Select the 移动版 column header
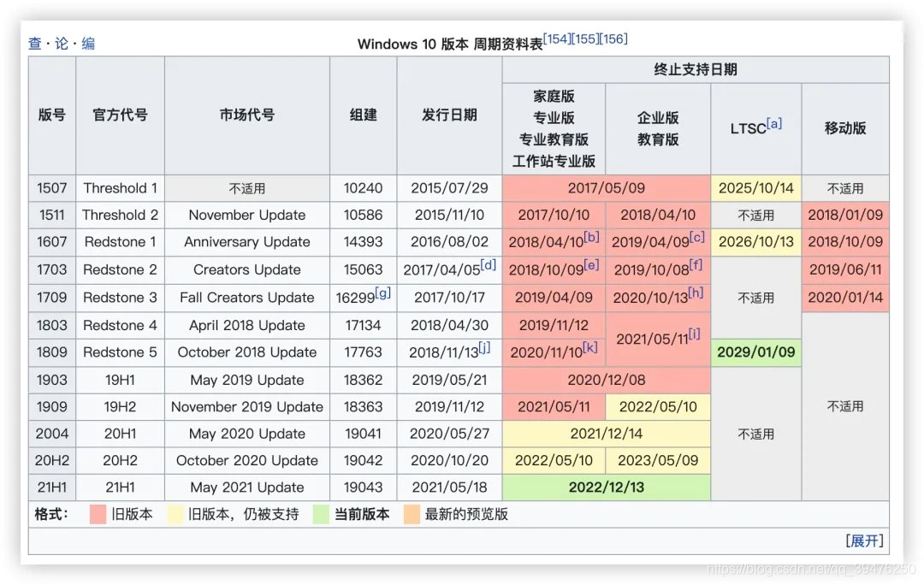The width and height of the screenshot is (924, 585). point(845,128)
